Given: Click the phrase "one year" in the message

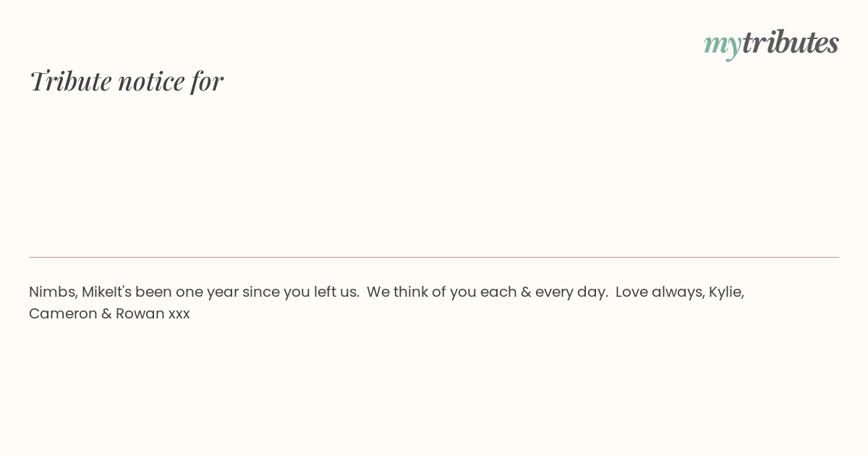Looking at the screenshot, I should pos(207,292).
